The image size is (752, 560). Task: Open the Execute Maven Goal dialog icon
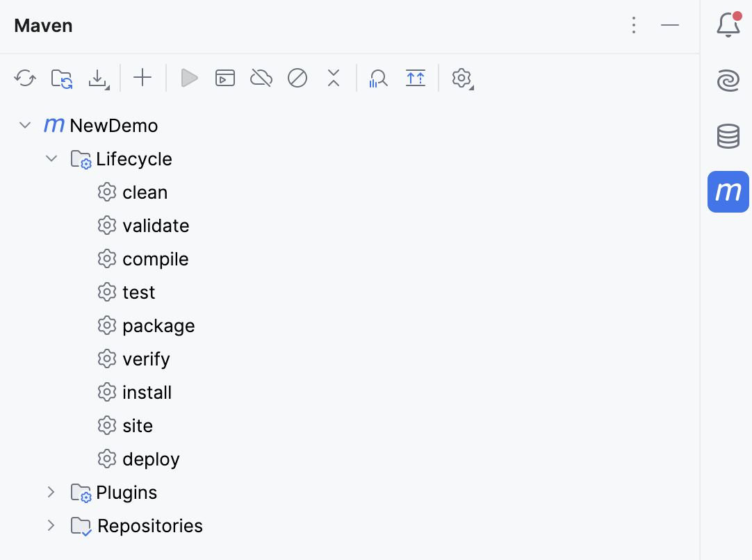click(x=225, y=78)
